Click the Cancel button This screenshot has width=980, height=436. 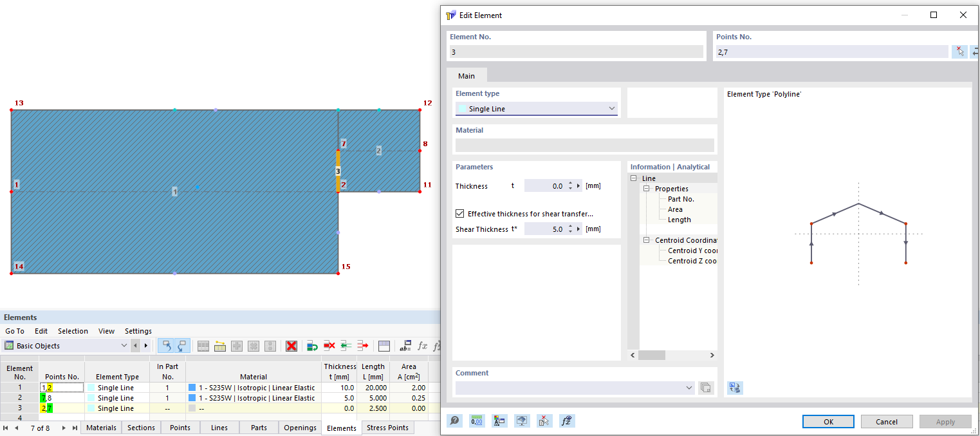pyautogui.click(x=887, y=422)
